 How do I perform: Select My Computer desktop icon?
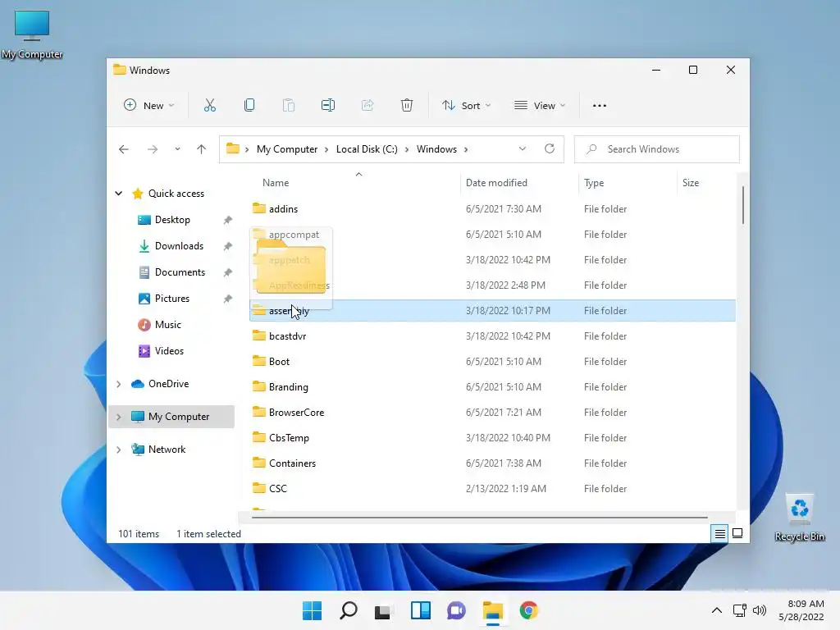pyautogui.click(x=32, y=34)
